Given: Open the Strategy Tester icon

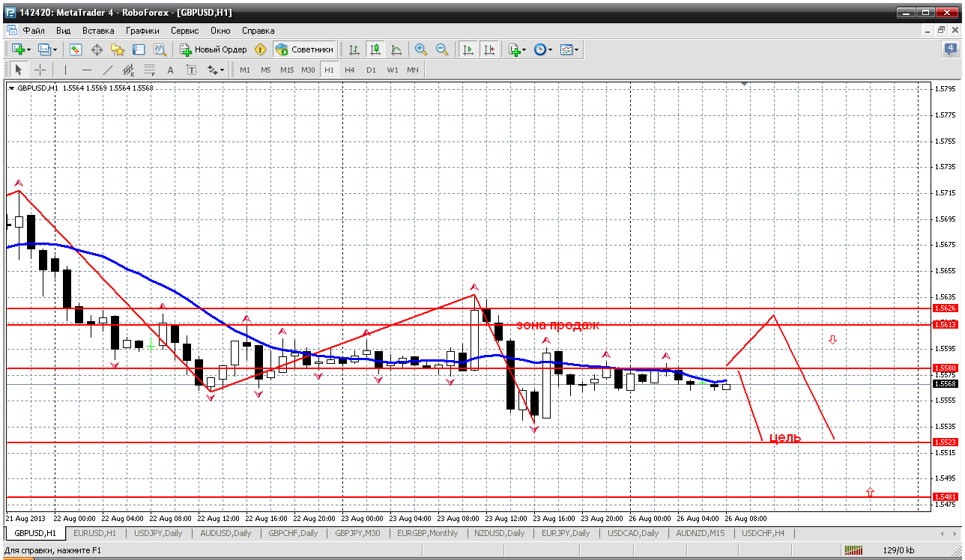Looking at the screenshot, I should [x=160, y=49].
